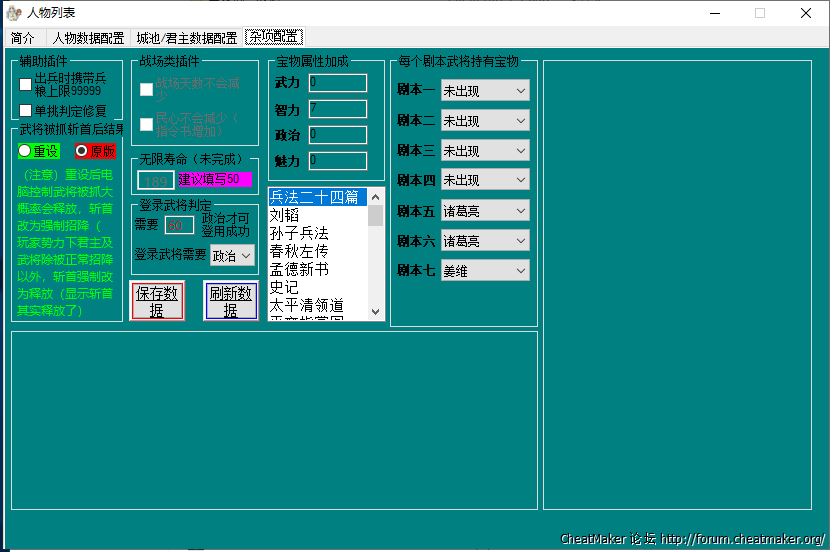
Task: Switch to the 人物数据配置 tab
Action: pos(88,38)
